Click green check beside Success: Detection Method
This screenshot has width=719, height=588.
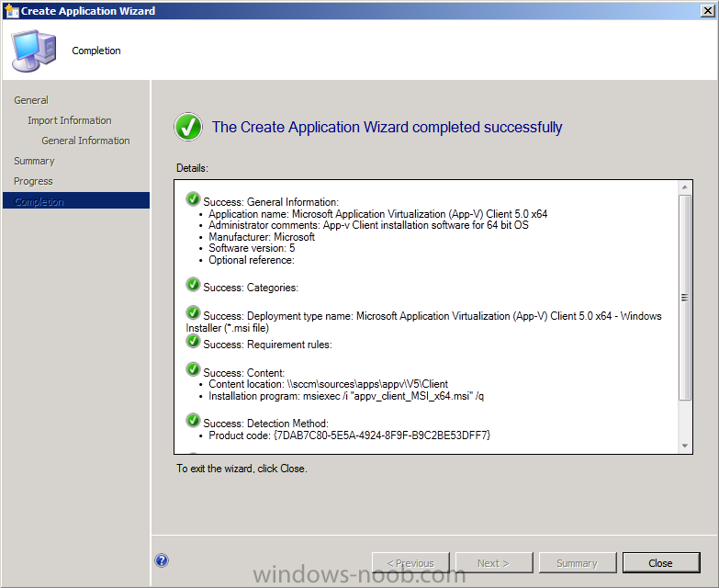pos(193,420)
